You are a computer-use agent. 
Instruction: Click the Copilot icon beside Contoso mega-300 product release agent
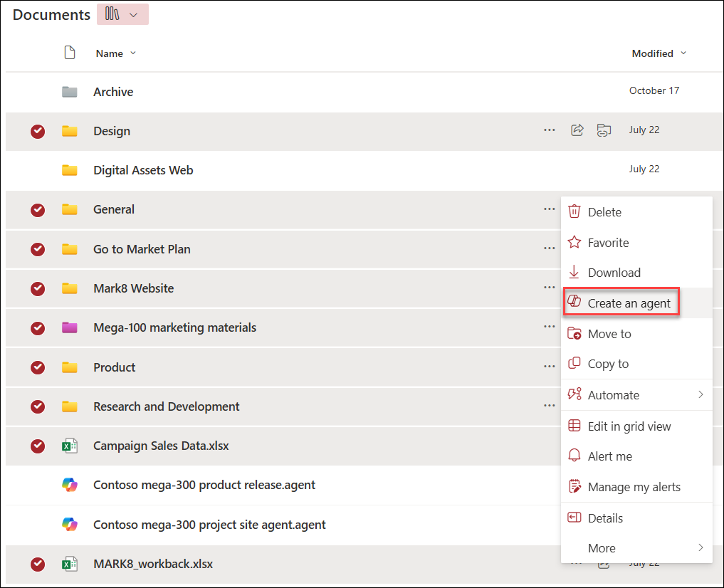[70, 485]
